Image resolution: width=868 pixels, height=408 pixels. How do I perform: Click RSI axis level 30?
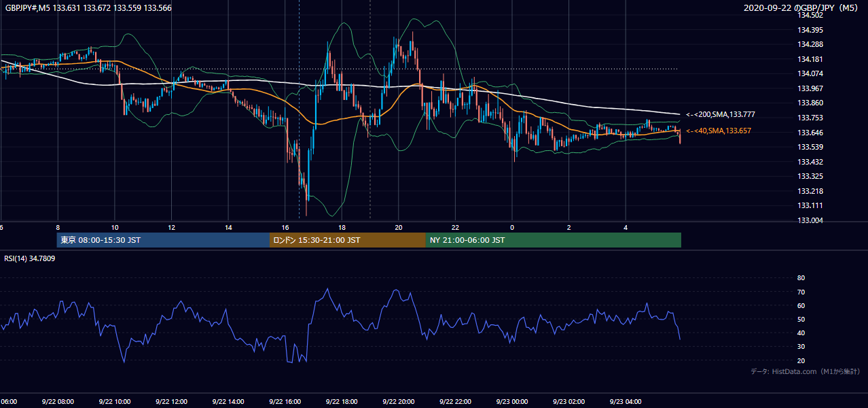pyautogui.click(x=801, y=347)
